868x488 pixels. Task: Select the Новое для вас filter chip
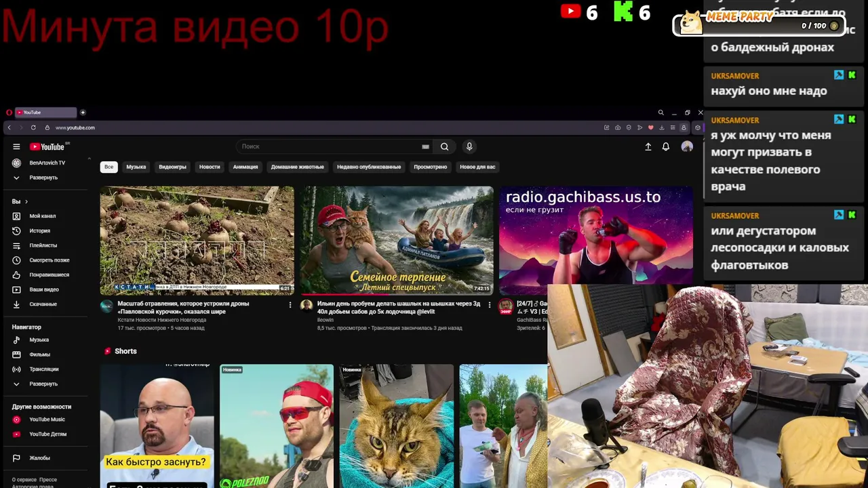click(477, 167)
